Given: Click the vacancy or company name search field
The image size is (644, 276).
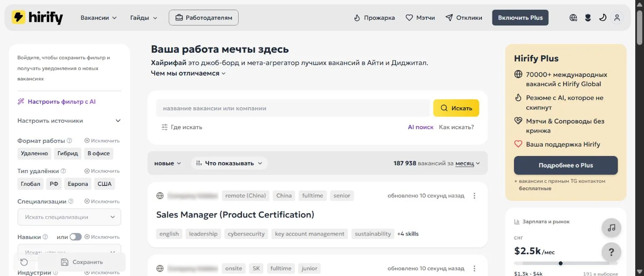Looking at the screenshot, I should point(293,108).
